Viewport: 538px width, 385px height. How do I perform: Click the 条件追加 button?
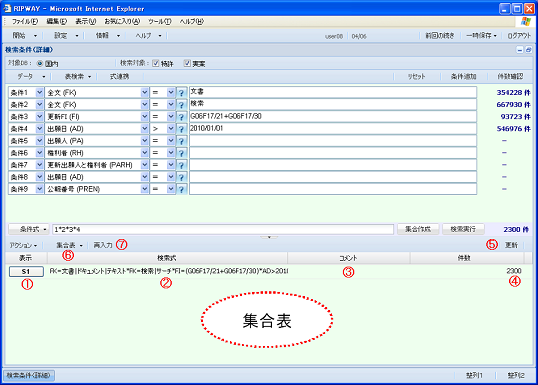(x=463, y=76)
